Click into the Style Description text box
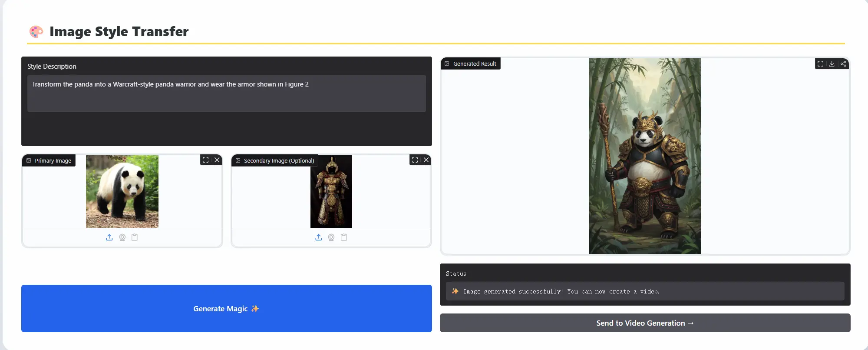Viewport: 868px width, 350px height. pos(226,93)
